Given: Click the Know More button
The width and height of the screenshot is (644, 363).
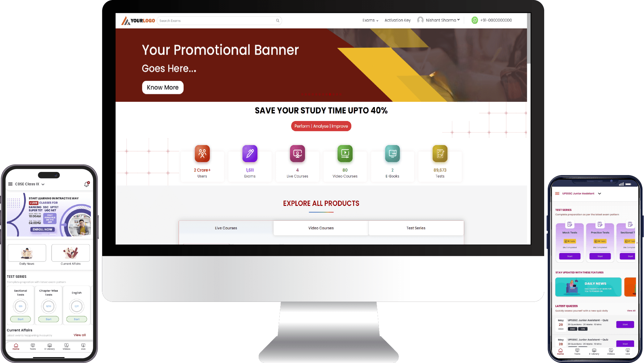Looking at the screenshot, I should (x=162, y=87).
